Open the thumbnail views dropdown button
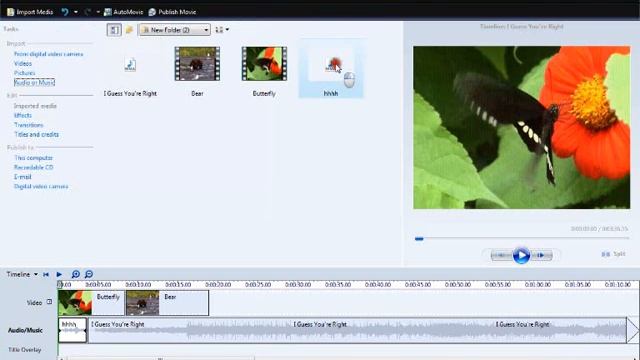 tap(222, 30)
